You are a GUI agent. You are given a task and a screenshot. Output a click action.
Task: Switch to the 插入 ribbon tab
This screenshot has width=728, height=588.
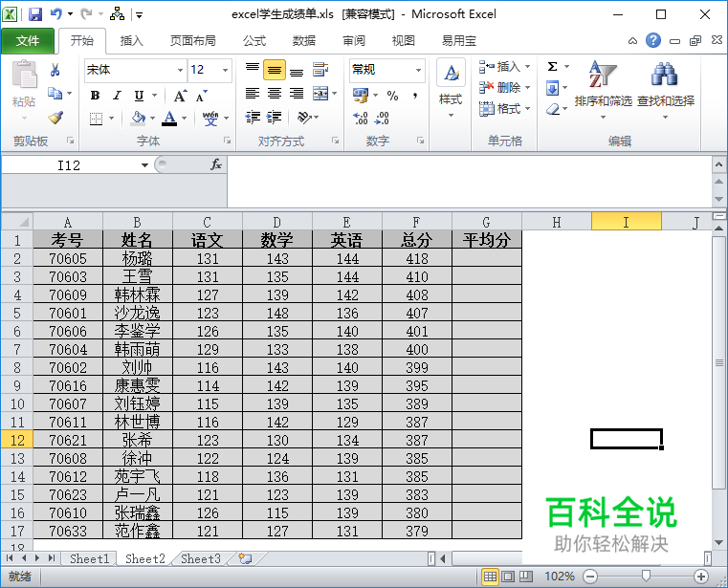[132, 41]
